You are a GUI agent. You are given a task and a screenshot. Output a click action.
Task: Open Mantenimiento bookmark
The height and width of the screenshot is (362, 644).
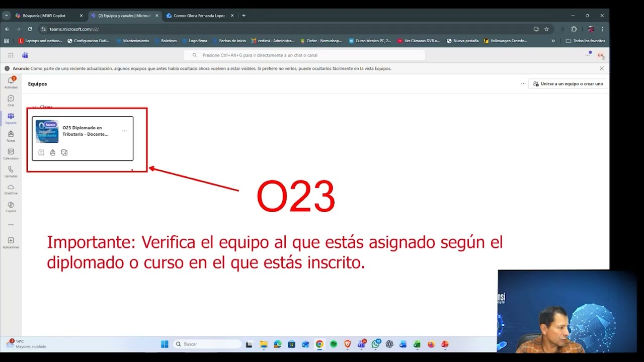coord(132,41)
